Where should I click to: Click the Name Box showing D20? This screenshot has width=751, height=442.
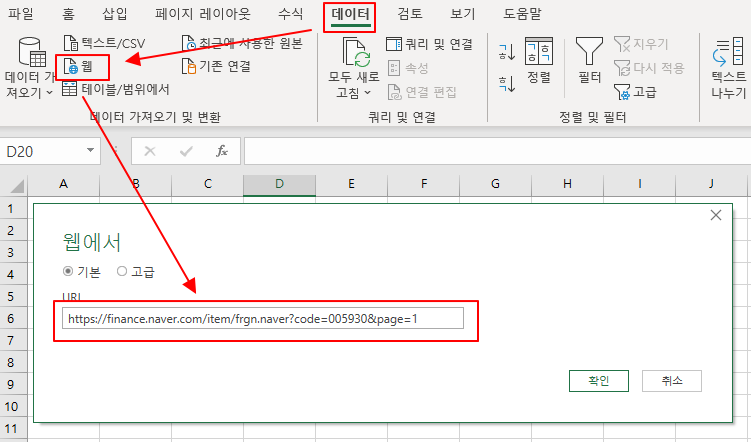(x=42, y=151)
